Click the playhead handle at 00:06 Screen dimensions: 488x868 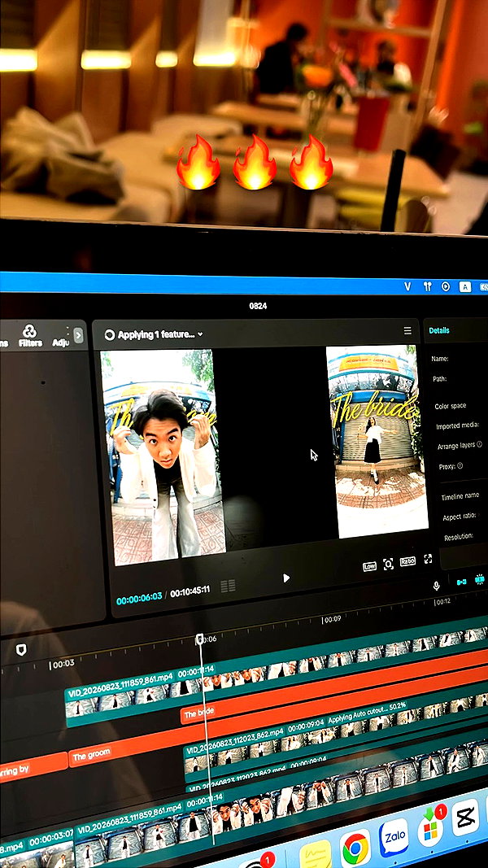(x=200, y=639)
